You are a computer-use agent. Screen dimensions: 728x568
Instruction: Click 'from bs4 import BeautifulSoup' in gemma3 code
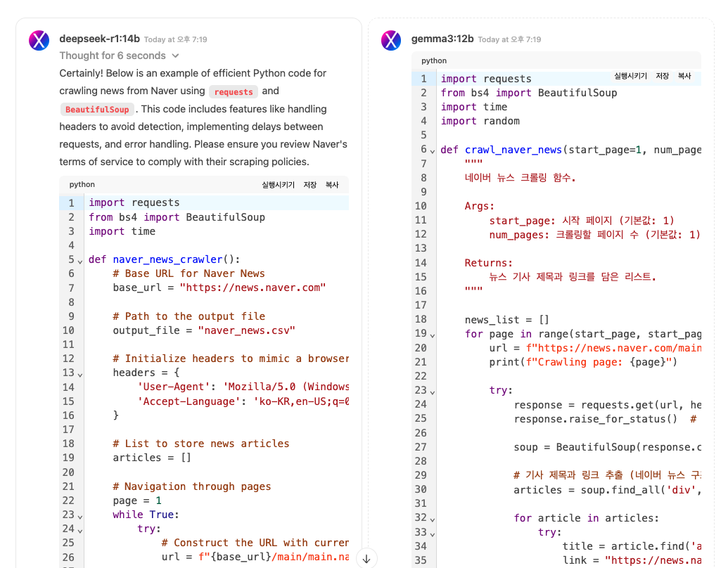click(529, 93)
